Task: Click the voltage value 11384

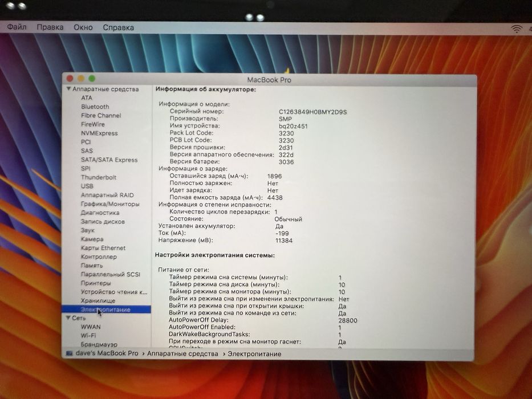Action: (x=283, y=240)
